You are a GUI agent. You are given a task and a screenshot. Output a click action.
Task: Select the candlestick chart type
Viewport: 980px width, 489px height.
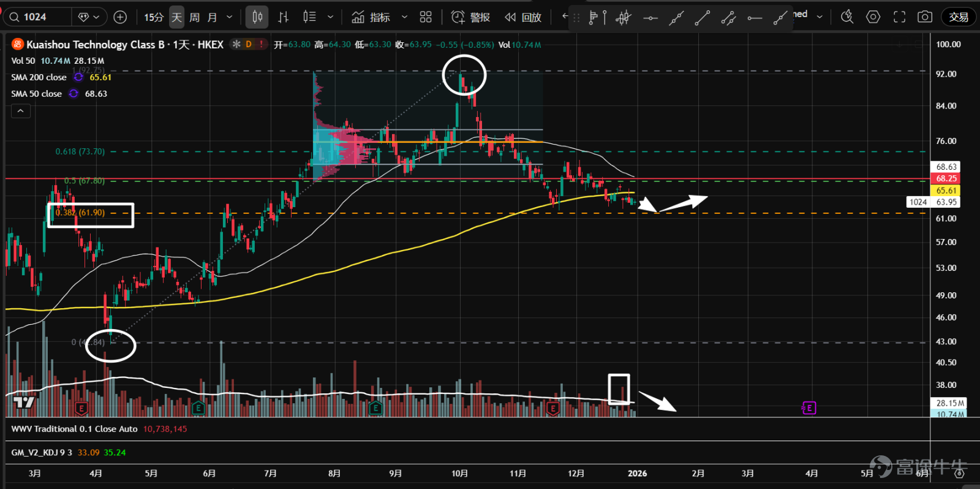coord(257,17)
